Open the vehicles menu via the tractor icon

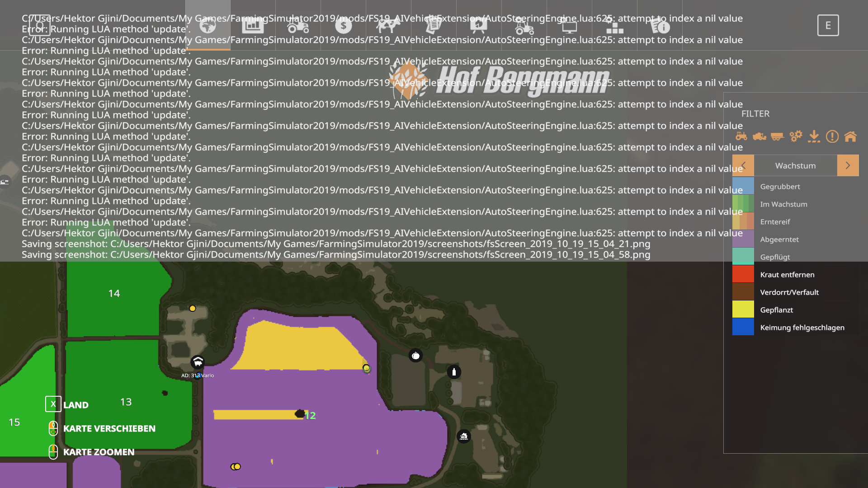[x=298, y=26]
